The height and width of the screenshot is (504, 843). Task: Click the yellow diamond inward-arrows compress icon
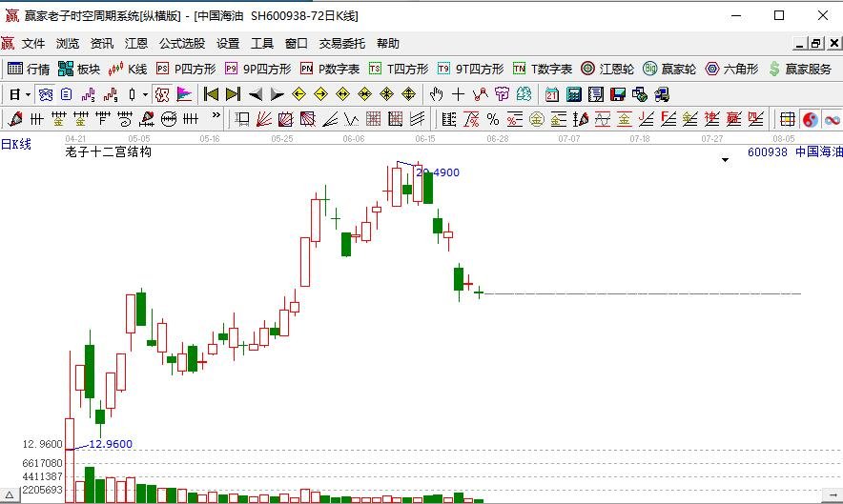pos(364,95)
